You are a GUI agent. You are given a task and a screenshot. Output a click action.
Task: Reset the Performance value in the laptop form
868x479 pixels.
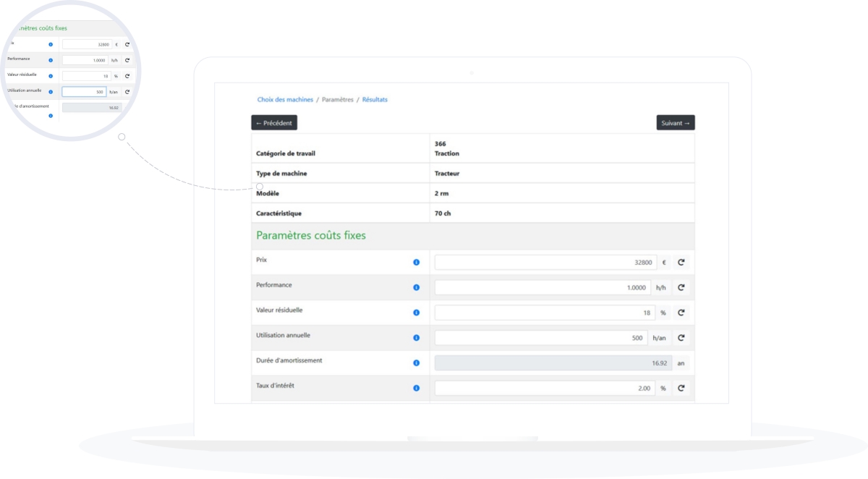681,287
